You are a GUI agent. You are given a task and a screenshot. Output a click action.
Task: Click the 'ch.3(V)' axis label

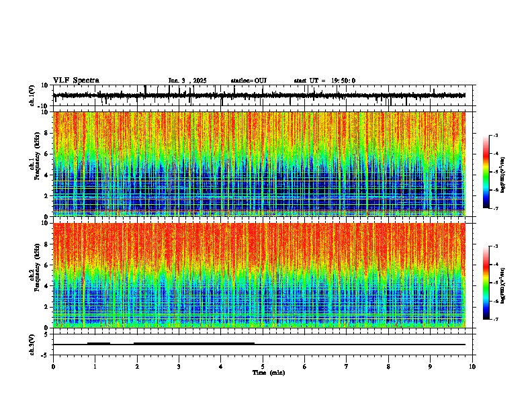point(32,345)
